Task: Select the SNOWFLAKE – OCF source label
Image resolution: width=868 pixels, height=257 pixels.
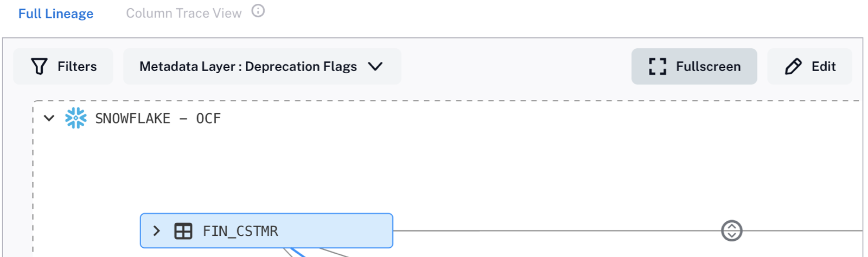Action: (x=158, y=118)
